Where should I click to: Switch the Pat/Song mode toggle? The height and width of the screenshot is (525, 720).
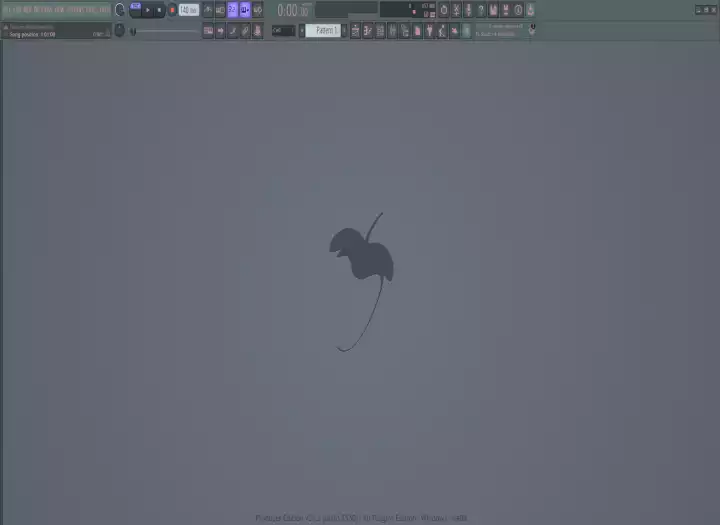pyautogui.click(x=135, y=9)
